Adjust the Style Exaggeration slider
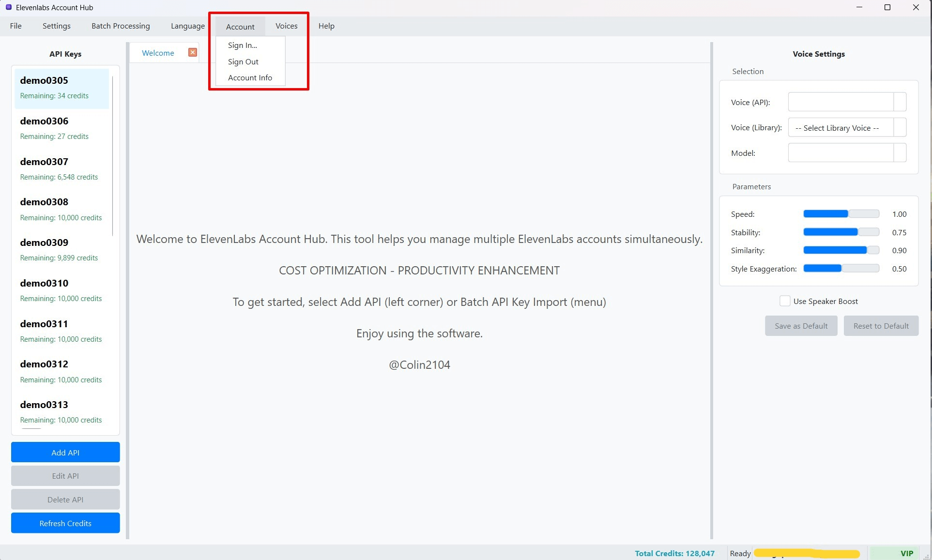 coord(841,269)
